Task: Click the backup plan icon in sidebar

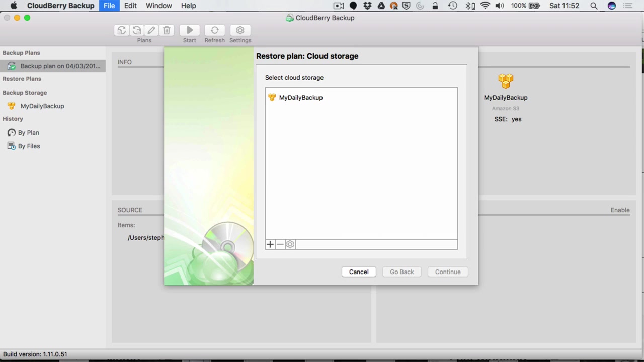Action: click(x=11, y=66)
